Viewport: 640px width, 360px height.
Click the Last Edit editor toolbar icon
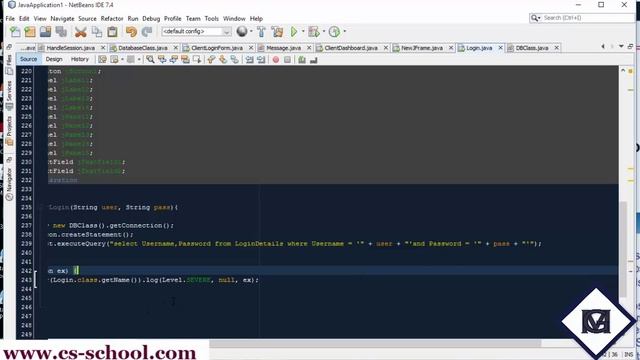click(x=102, y=60)
